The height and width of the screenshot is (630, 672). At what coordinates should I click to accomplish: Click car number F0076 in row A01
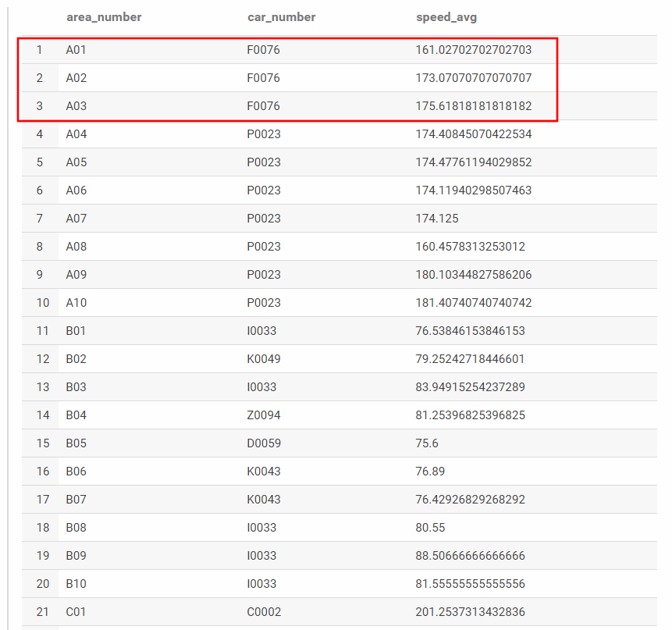pyautogui.click(x=263, y=50)
